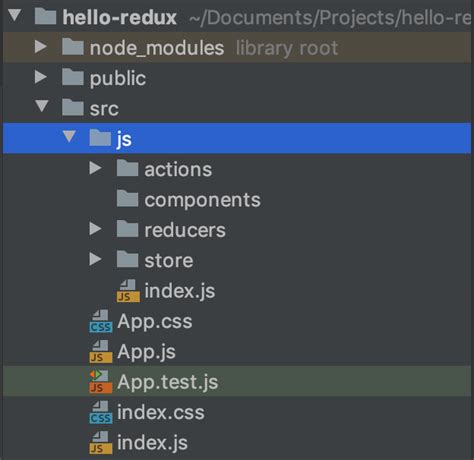Click the CSS file icon of App.css
Viewport: 474px width, 460px height.
click(101, 321)
